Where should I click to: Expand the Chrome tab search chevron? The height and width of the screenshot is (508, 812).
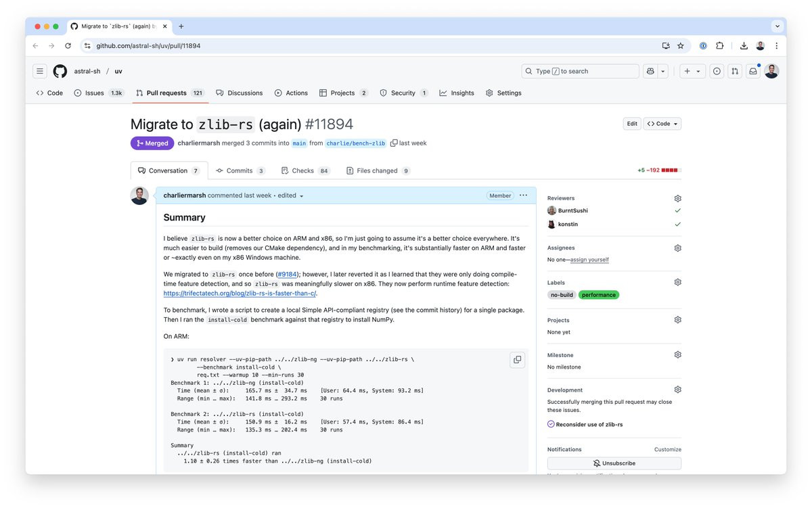[x=777, y=26]
